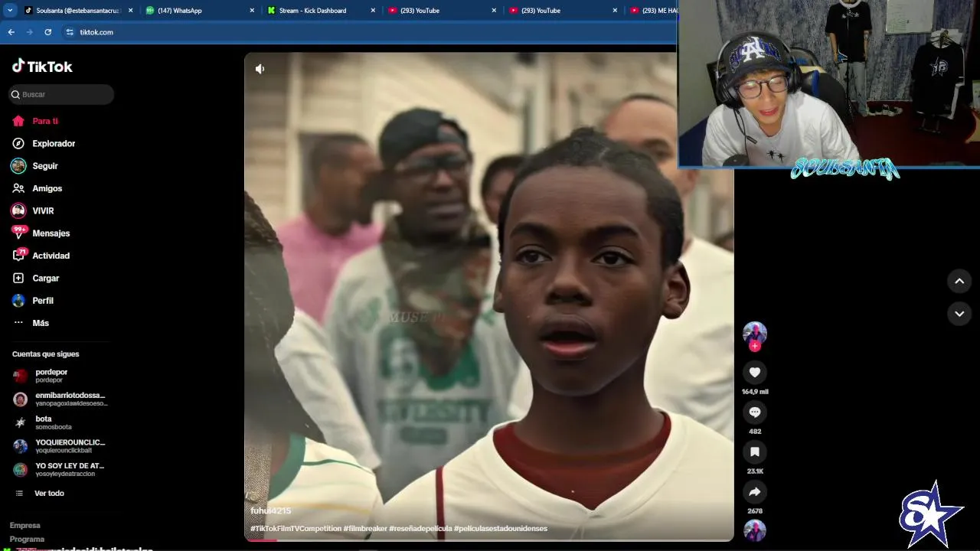Go to the Seguir section
Viewport: 980px width, 551px height.
45,166
